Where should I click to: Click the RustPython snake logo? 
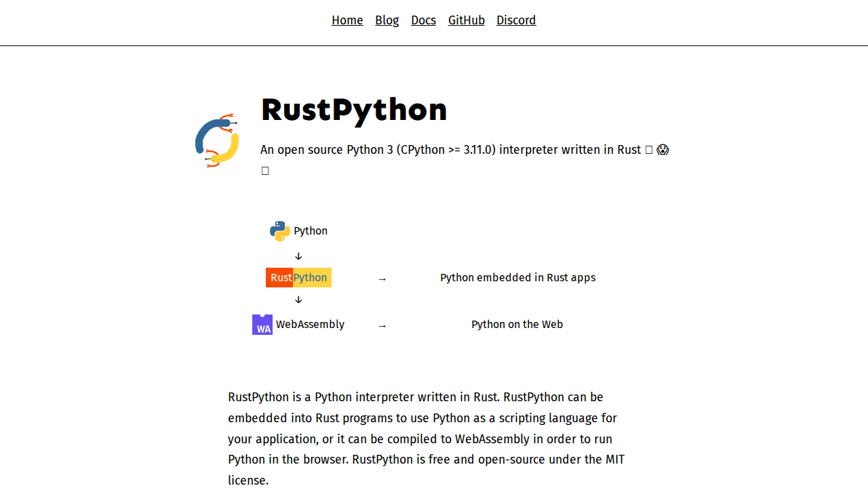coord(217,140)
